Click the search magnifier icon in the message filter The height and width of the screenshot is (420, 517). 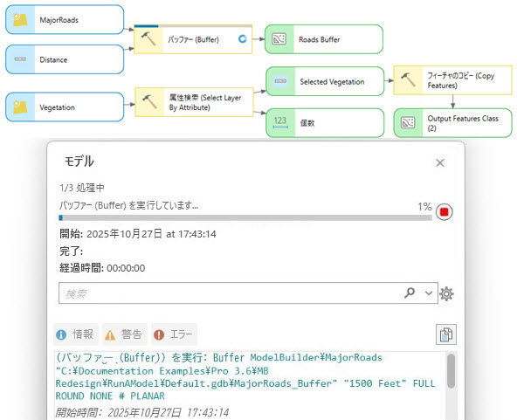410,293
